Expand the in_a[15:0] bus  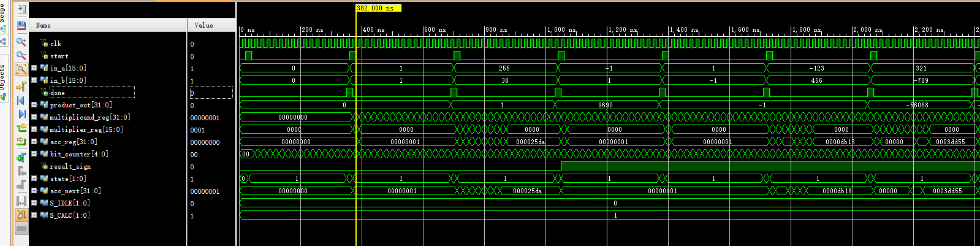pyautogui.click(x=34, y=68)
